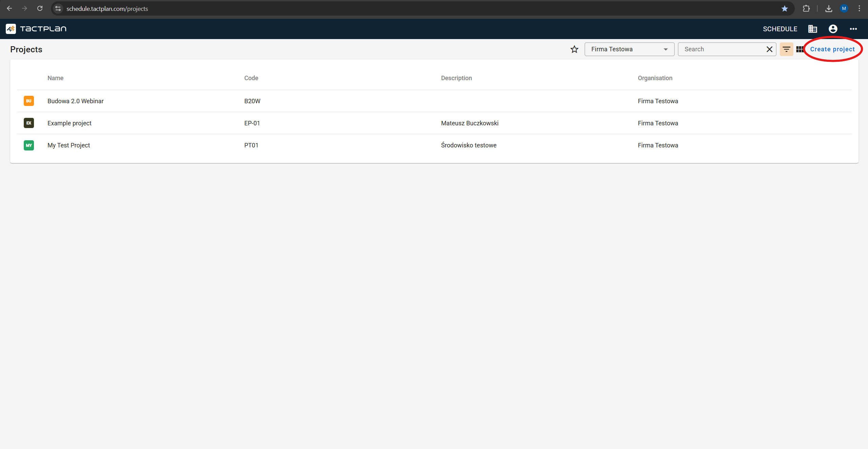Viewport: 868px width, 449px height.
Task: Click Firma Testowa in Example project row
Action: 658,123
